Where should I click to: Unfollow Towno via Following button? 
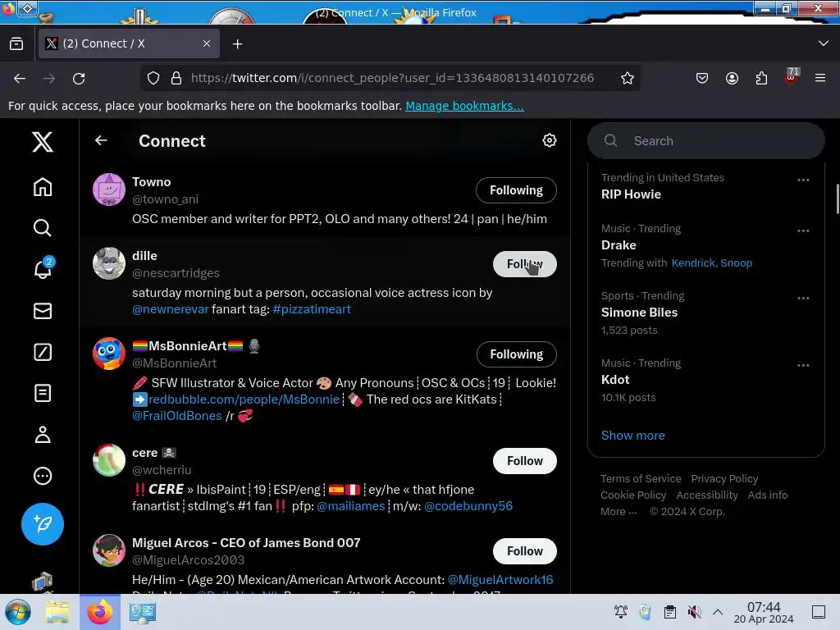[x=516, y=190]
